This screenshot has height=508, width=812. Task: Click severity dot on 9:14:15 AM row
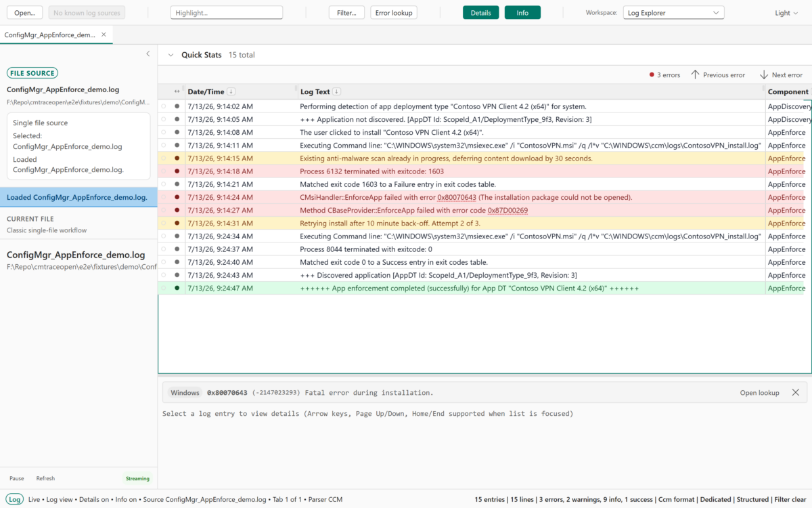point(177,158)
